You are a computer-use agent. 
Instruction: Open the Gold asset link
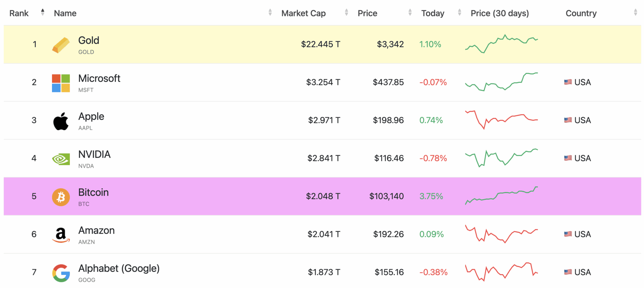click(89, 40)
